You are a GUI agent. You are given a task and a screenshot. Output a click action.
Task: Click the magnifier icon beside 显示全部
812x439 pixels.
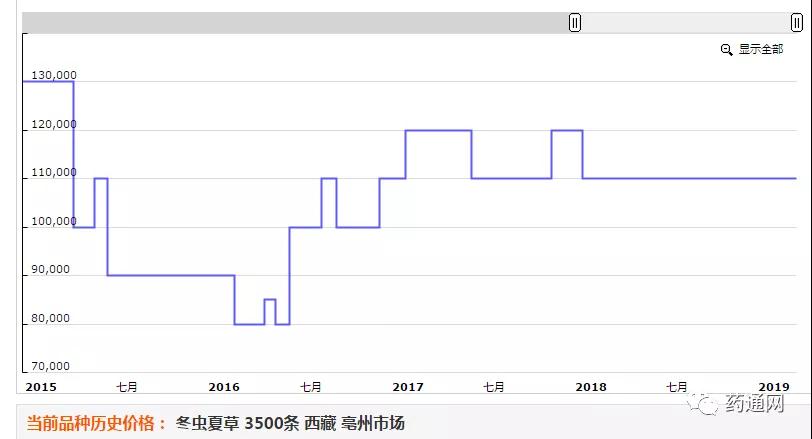(x=727, y=50)
